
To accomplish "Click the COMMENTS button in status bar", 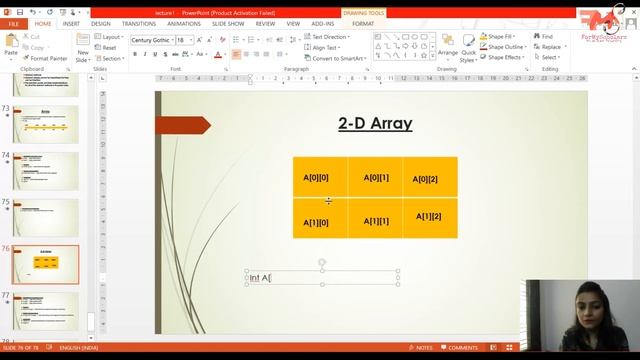I will (459, 348).
